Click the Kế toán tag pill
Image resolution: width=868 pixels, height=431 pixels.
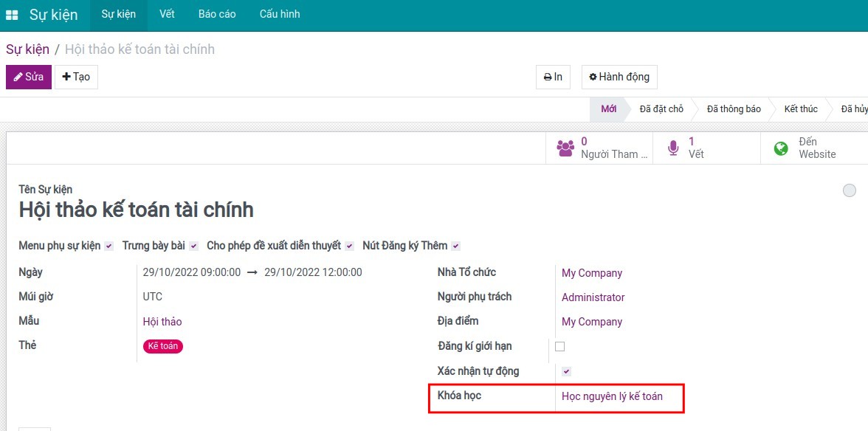(x=162, y=346)
